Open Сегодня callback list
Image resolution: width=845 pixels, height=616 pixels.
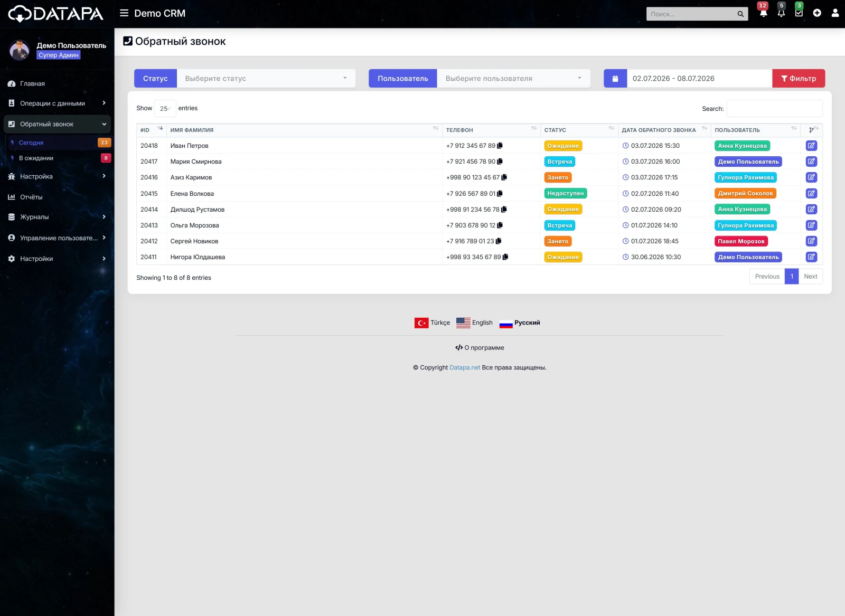tap(59, 143)
